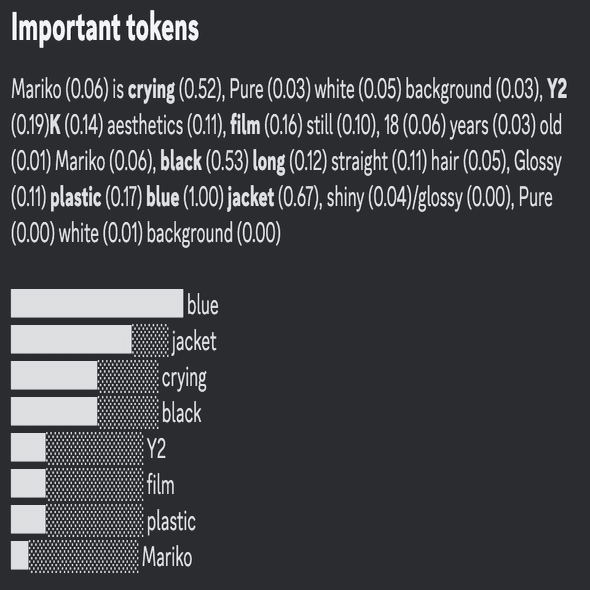Click the blue label beside top bar
The image size is (590, 590).
tap(203, 304)
